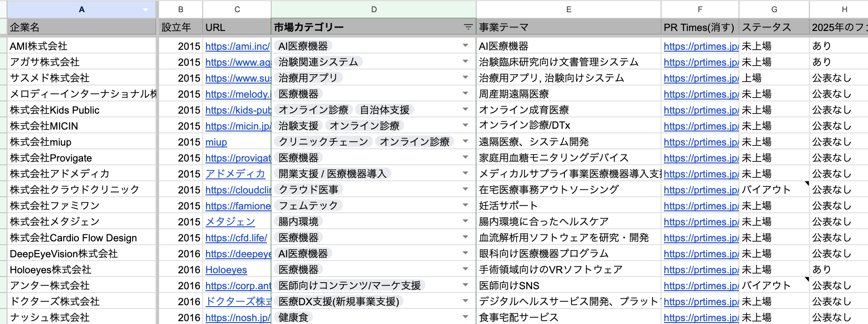This screenshot has height=324, width=868.
Task: Select the フェムテック category chip
Action: pos(308,205)
